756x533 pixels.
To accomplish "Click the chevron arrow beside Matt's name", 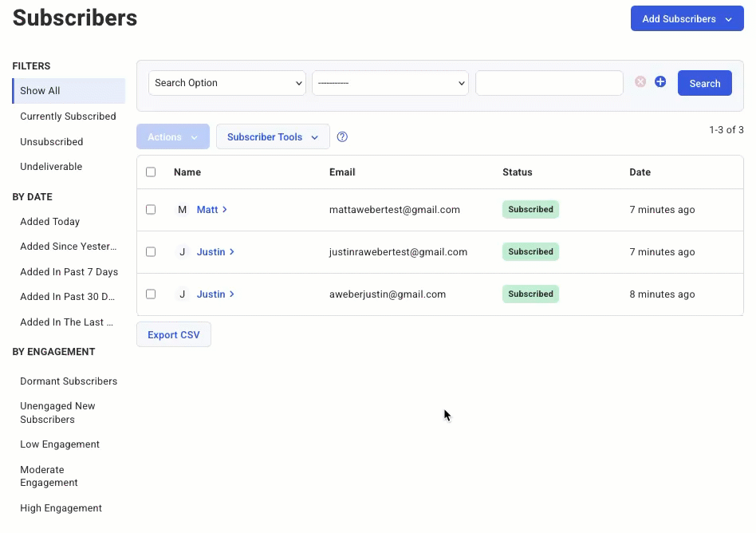I will [x=225, y=210].
